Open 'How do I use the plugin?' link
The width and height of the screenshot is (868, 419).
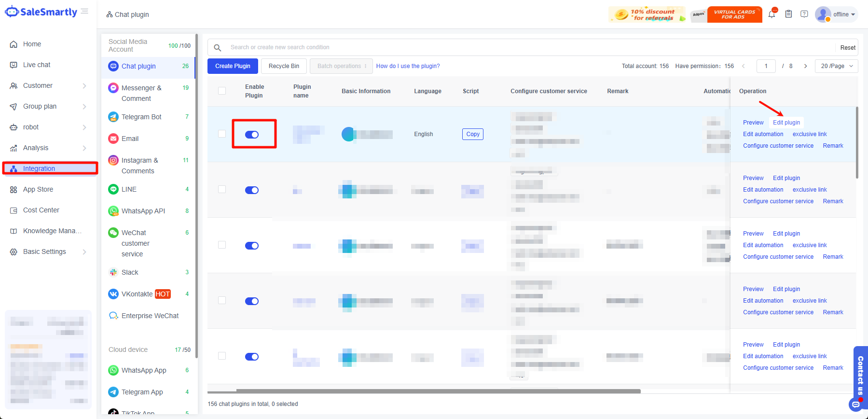pos(408,66)
